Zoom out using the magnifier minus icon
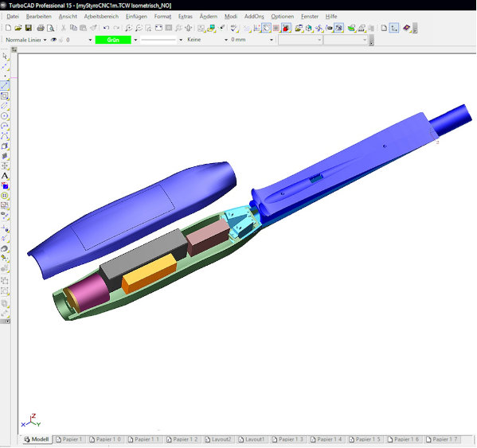The width and height of the screenshot is (477, 448). pyautogui.click(x=139, y=28)
